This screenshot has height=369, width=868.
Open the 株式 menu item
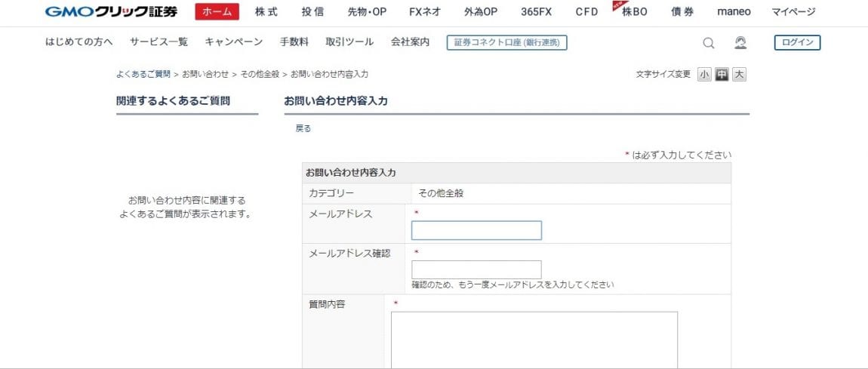266,12
